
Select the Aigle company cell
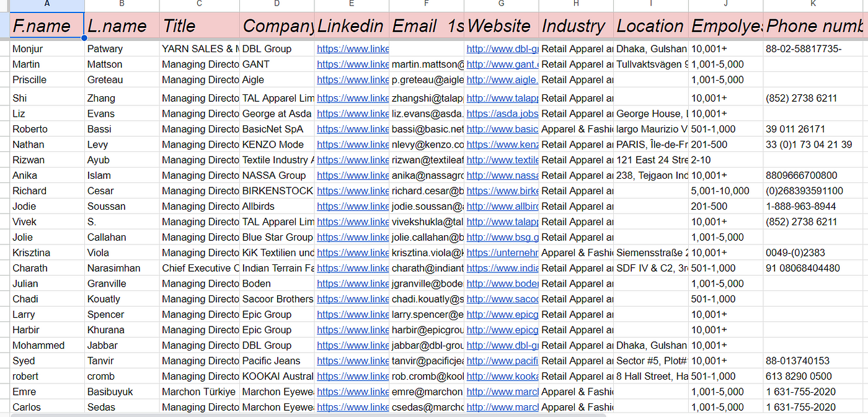277,79
